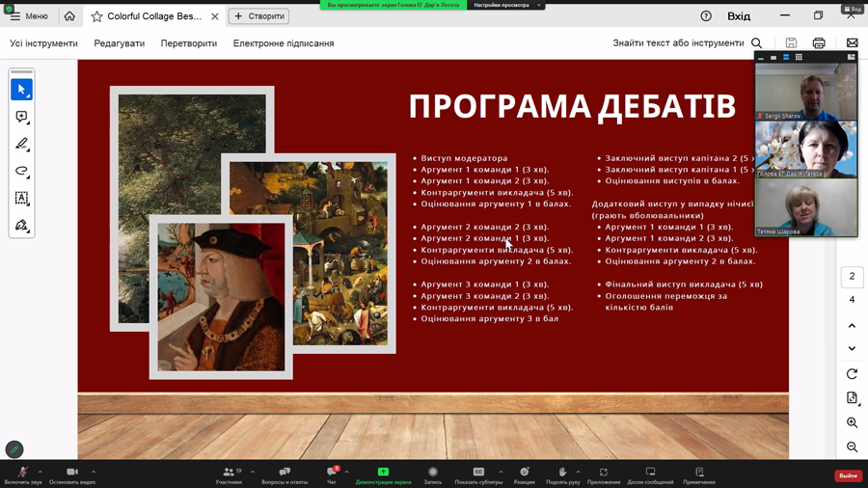Go to previous page using up arrow
The height and width of the screenshot is (488, 868).
click(852, 326)
